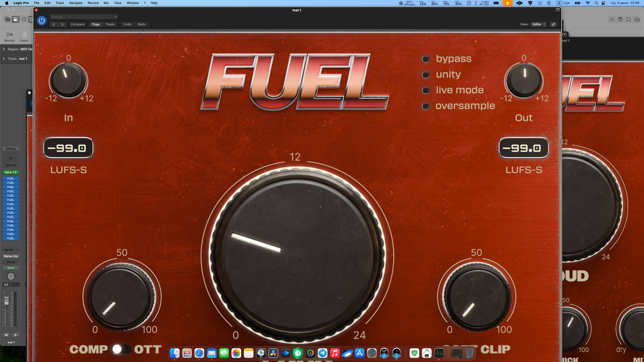Click the Compare button
Image resolution: width=644 pixels, height=362 pixels.
click(x=77, y=24)
